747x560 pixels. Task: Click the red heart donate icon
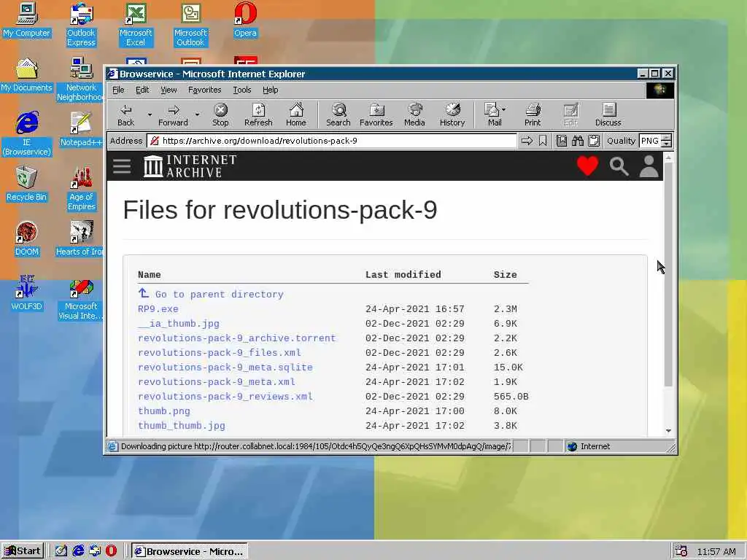(x=587, y=166)
